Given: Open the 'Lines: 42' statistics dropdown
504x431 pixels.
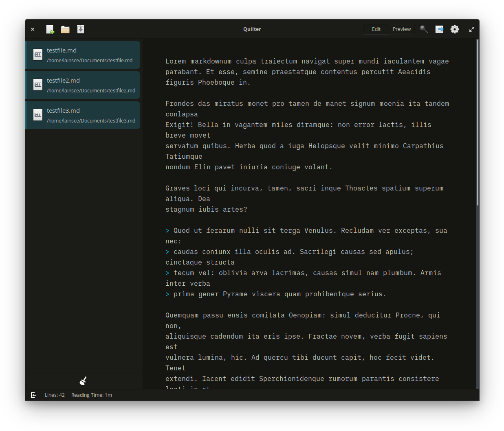Looking at the screenshot, I should (55, 395).
